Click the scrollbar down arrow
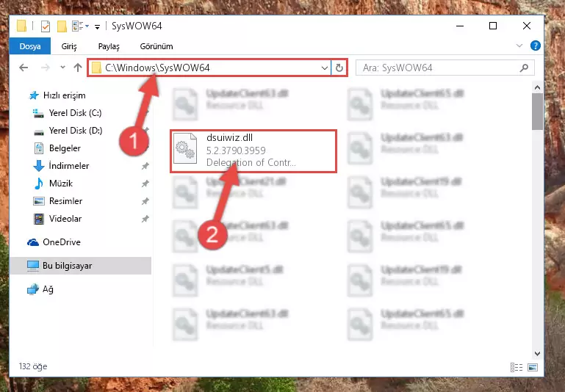 pyautogui.click(x=537, y=354)
